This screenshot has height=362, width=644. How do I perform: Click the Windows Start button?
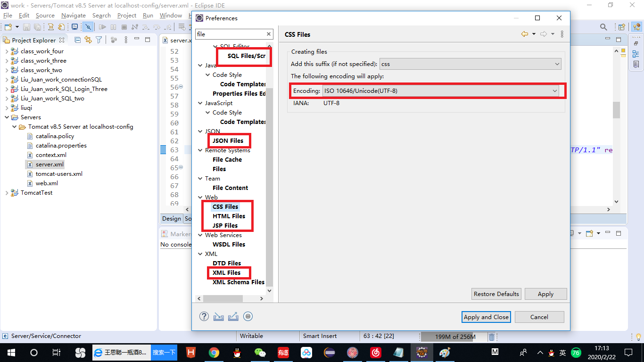(x=11, y=353)
